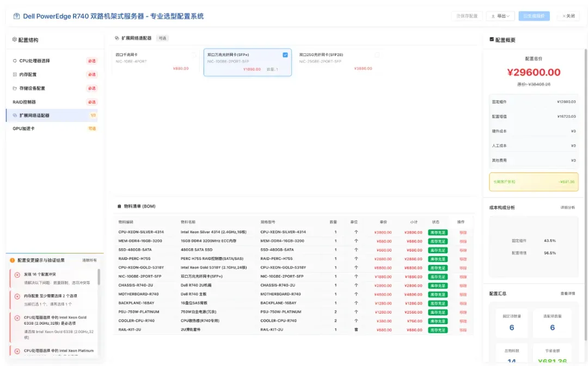This screenshot has width=588, height=366.
Task: Click the 小计 column header
Action: pos(414,222)
